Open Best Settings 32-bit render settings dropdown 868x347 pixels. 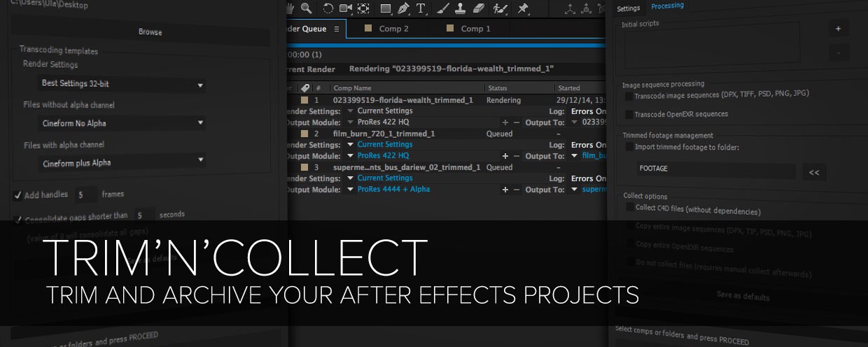tap(122, 84)
